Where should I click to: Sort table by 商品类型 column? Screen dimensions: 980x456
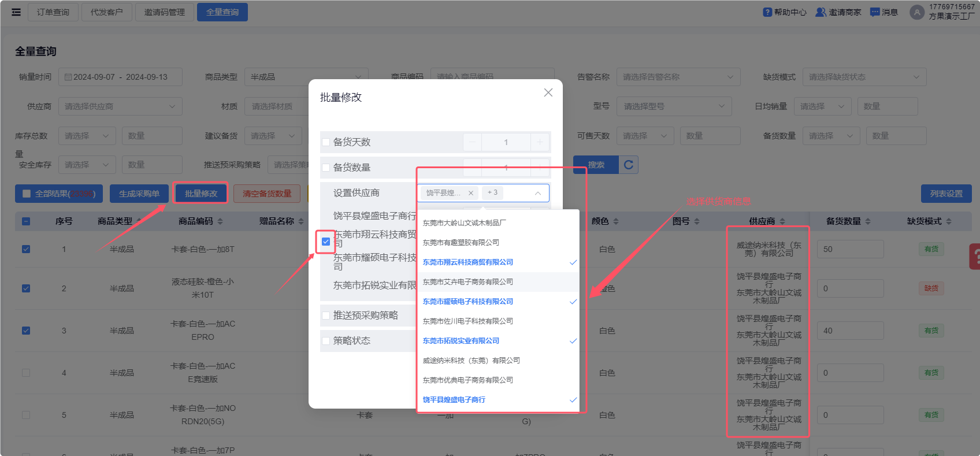click(140, 221)
